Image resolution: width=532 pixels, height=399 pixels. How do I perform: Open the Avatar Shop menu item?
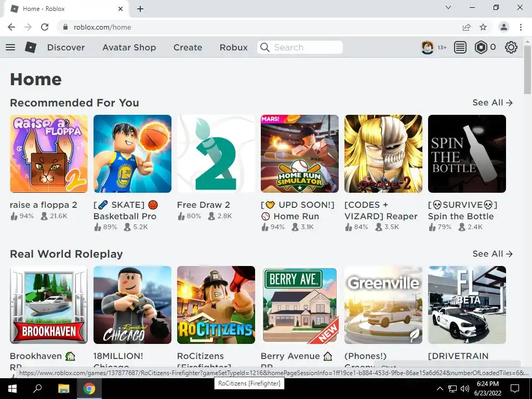129,47
